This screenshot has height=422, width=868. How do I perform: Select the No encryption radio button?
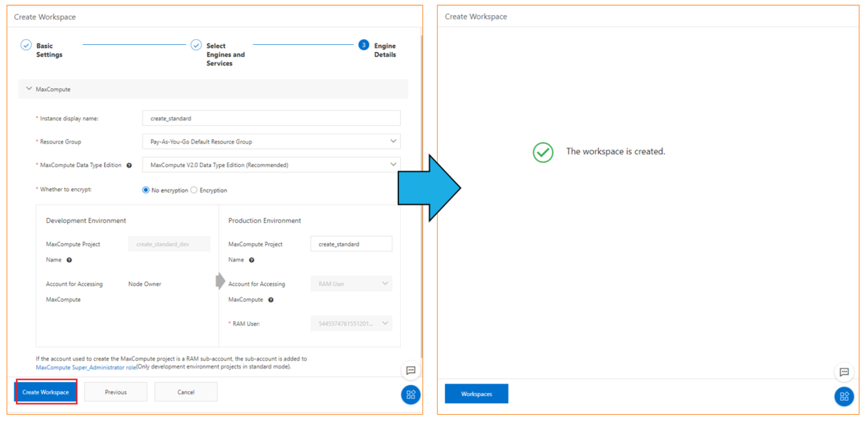point(146,190)
